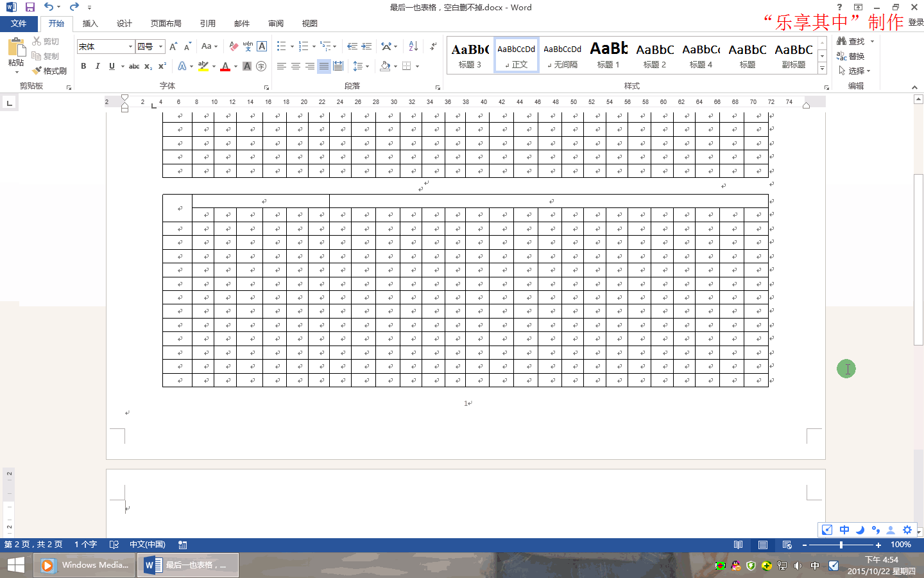924x578 pixels.
Task: Apply the 标题 1 heading style
Action: 608,55
